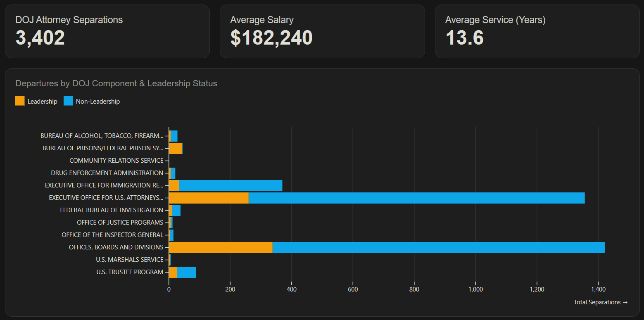Select the blue U.S. Trustee Program bar
644x320 pixels.
(x=186, y=272)
